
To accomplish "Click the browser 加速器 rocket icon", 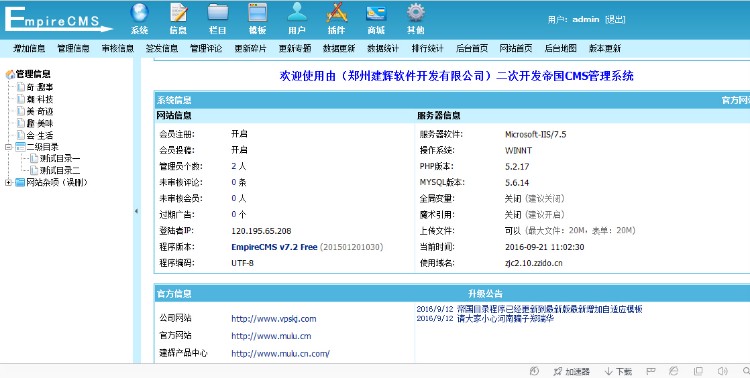I will (558, 371).
